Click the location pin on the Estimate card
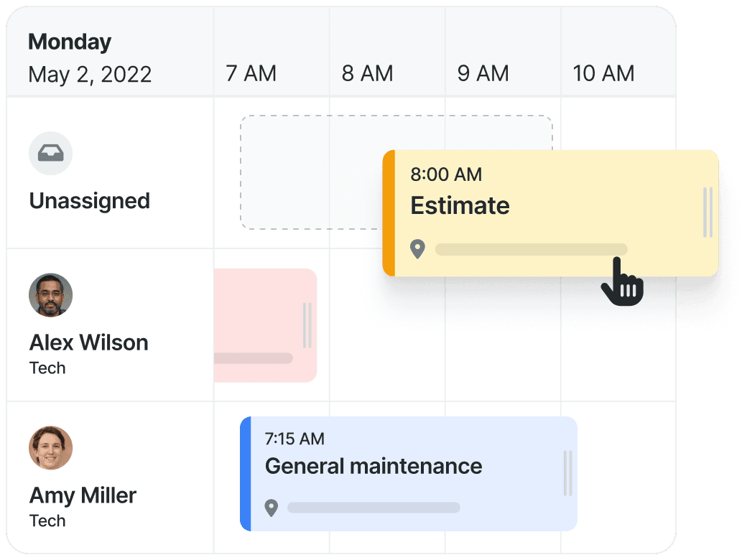The image size is (747, 560). 417,249
